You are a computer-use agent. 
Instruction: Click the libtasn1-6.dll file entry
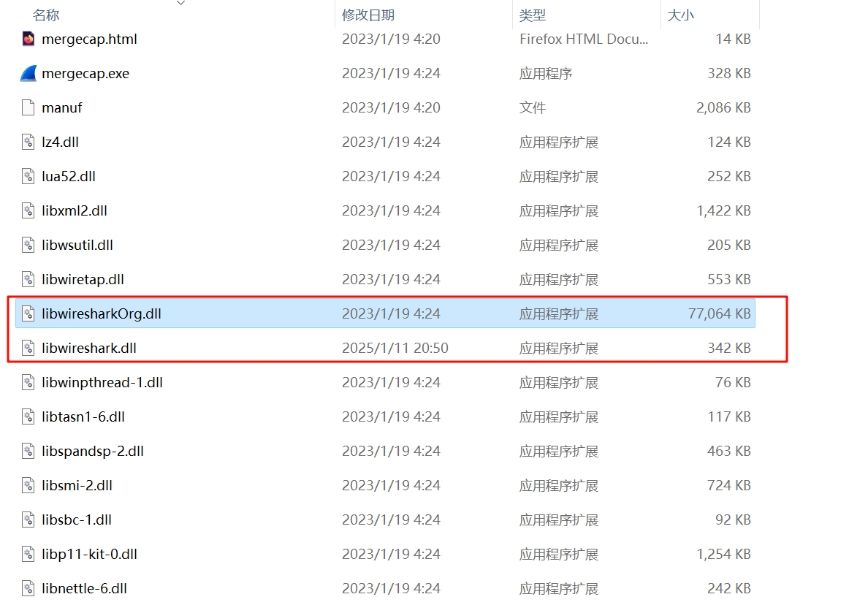83,416
